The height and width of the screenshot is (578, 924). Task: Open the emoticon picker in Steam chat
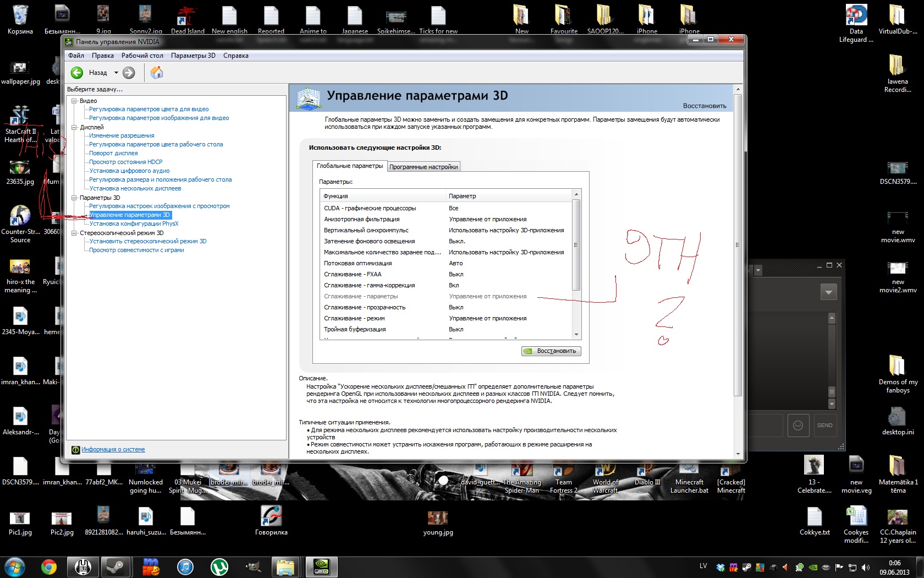[x=798, y=426]
